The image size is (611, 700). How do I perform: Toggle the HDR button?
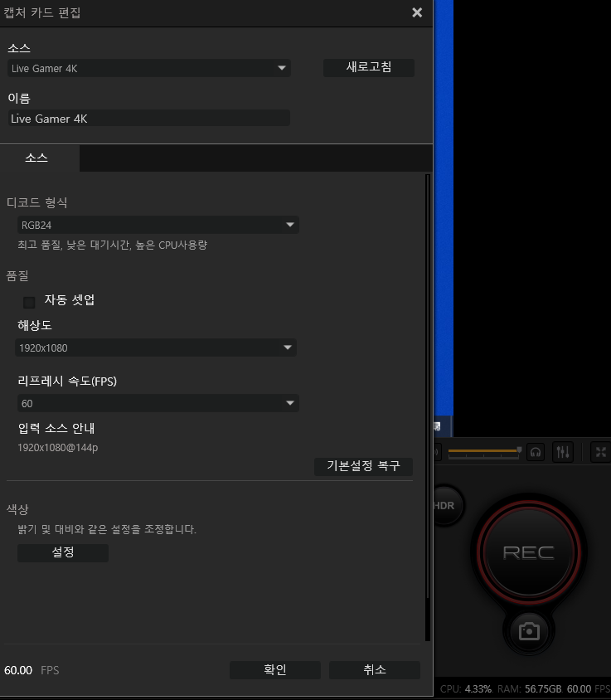tap(444, 506)
